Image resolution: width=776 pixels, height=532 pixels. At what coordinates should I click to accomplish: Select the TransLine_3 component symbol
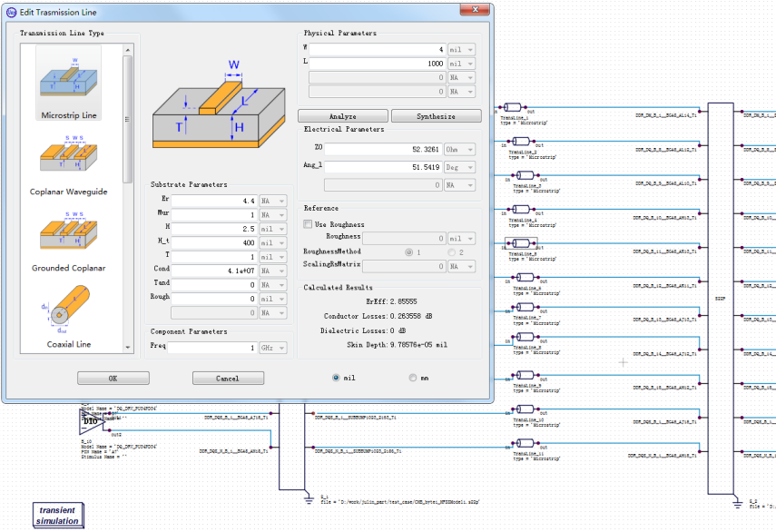click(525, 175)
